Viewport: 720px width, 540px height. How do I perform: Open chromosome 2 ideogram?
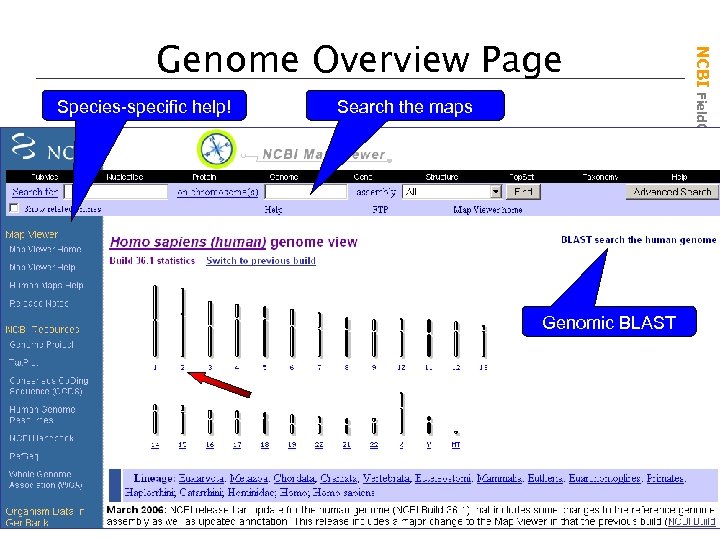pos(183,322)
